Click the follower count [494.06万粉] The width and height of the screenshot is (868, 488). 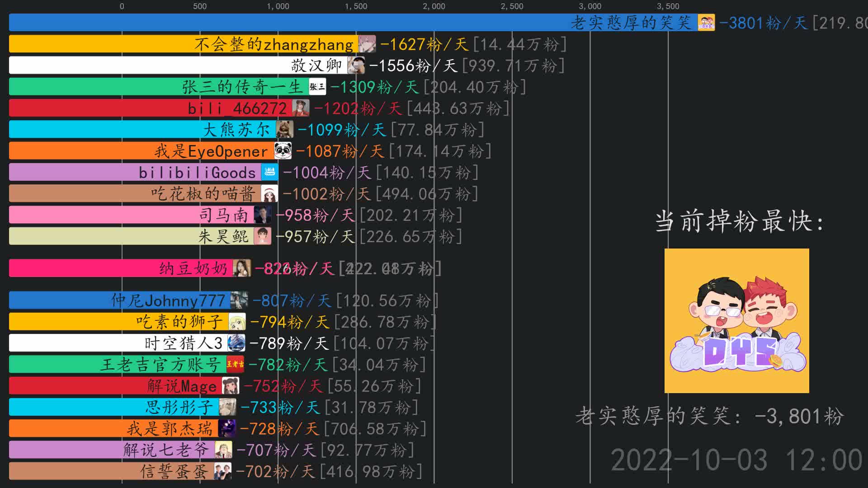pyautogui.click(x=427, y=194)
